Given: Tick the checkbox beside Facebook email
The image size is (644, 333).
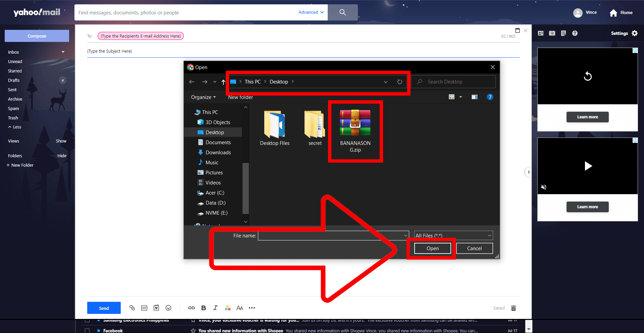Looking at the screenshot, I should click(x=87, y=330).
